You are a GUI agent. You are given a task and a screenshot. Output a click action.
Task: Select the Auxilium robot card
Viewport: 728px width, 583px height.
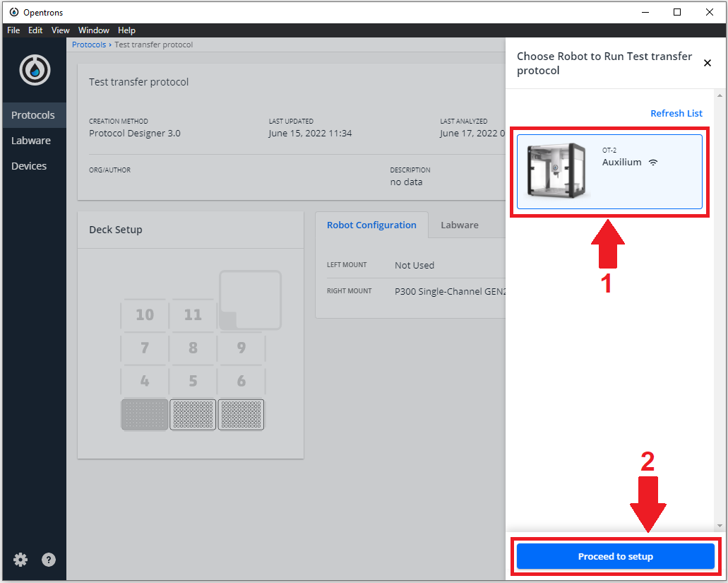(x=609, y=172)
